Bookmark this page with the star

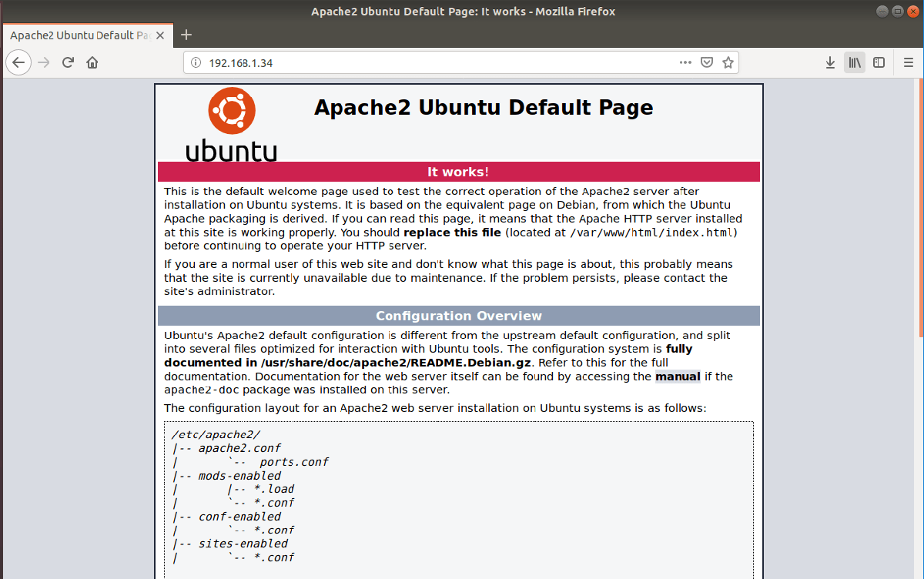pos(728,62)
